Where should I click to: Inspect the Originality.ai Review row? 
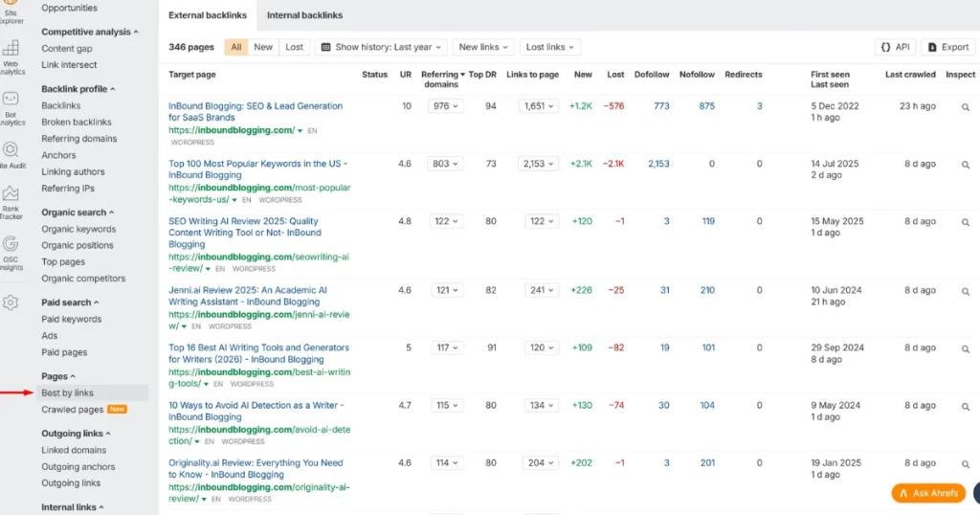click(x=965, y=463)
